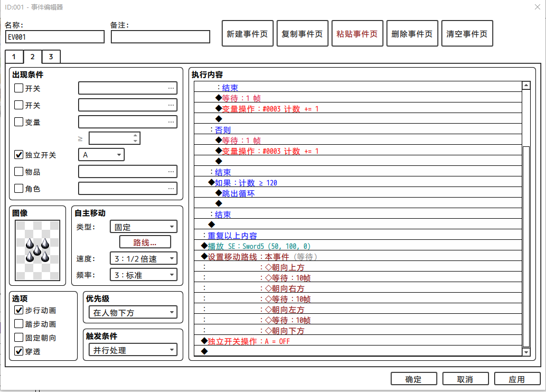Select event page tab 2

tap(32, 57)
